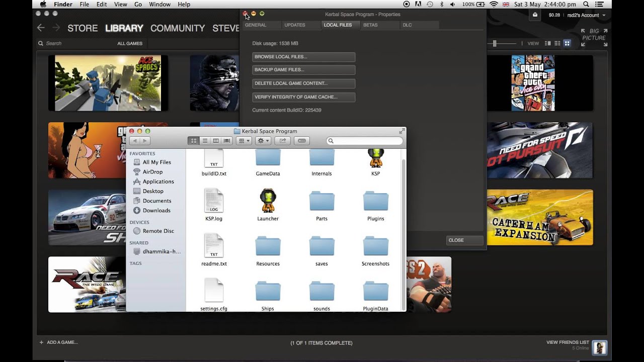Open the Finder action gear menu

point(263,141)
